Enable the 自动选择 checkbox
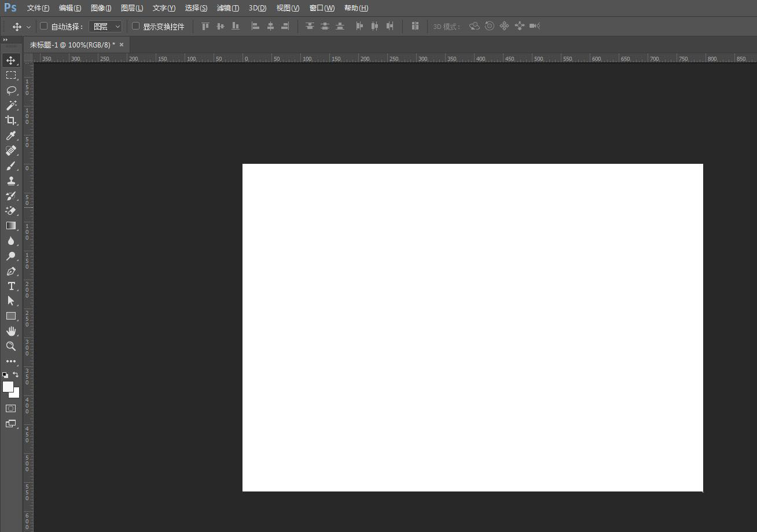Screen dimensions: 757x532 [x=43, y=26]
